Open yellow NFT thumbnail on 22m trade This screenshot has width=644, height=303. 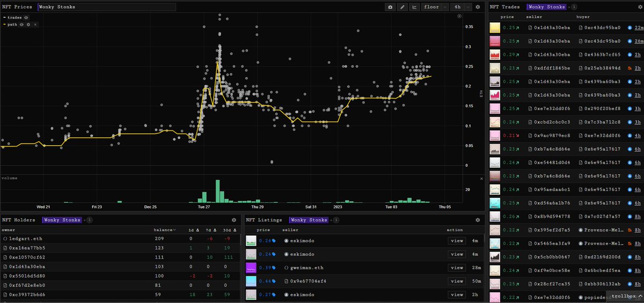494,27
